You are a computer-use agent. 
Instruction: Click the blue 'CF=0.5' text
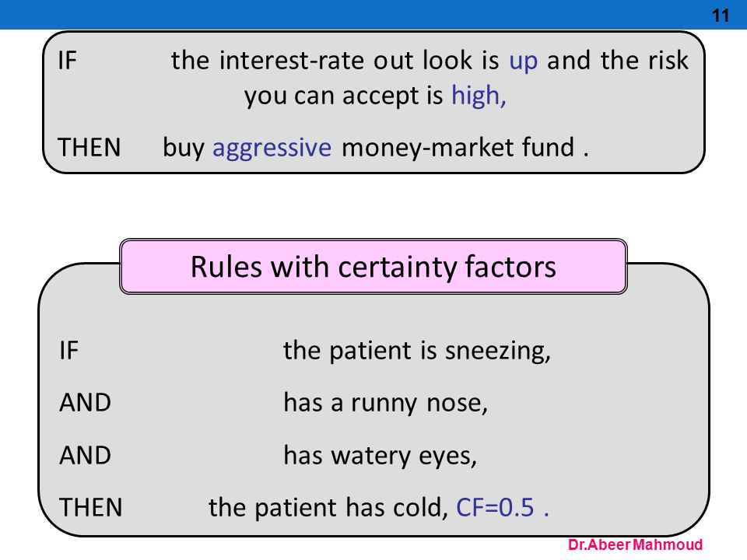(495, 507)
